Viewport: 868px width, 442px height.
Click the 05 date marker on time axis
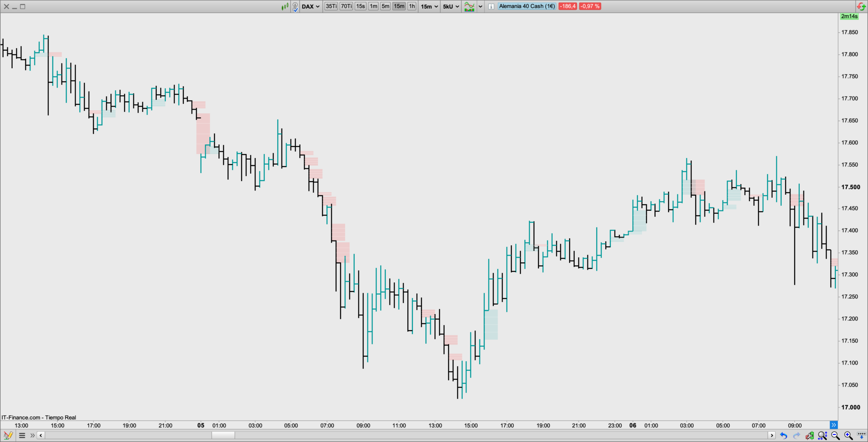click(x=201, y=425)
